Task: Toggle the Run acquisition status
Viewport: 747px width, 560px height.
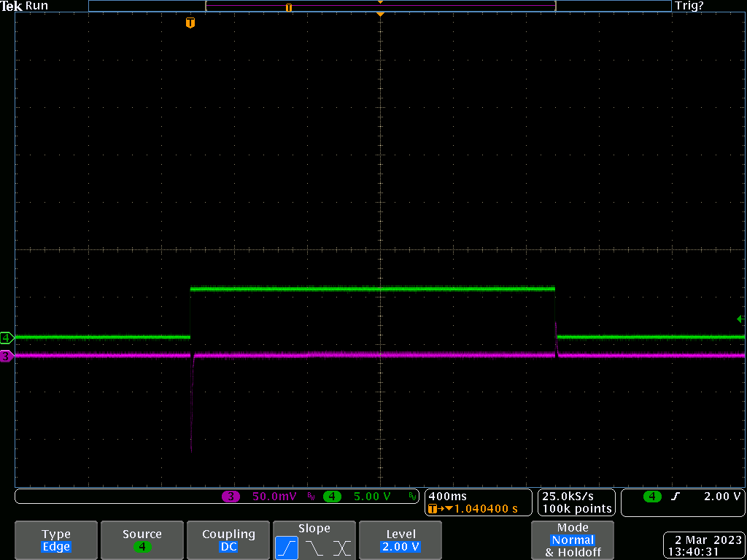Action: point(37,7)
